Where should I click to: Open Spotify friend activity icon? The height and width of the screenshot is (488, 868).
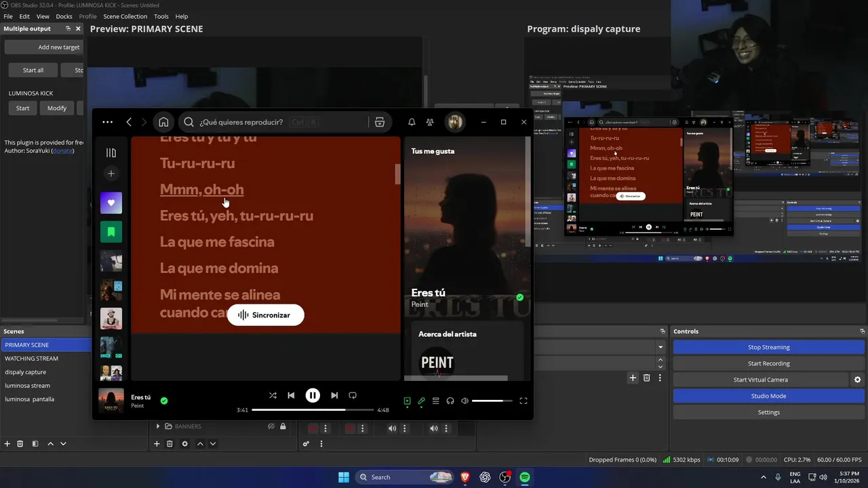pos(430,122)
